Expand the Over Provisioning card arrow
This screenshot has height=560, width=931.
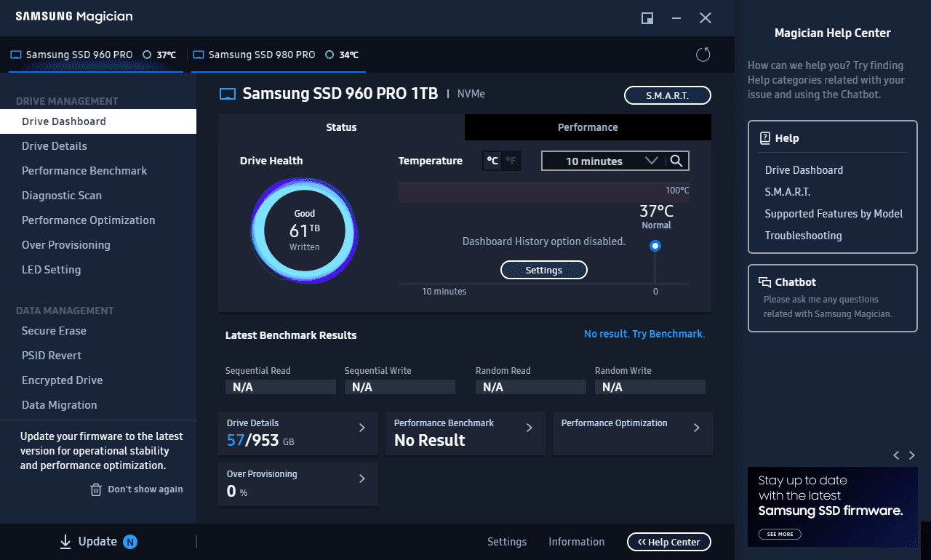pyautogui.click(x=362, y=479)
